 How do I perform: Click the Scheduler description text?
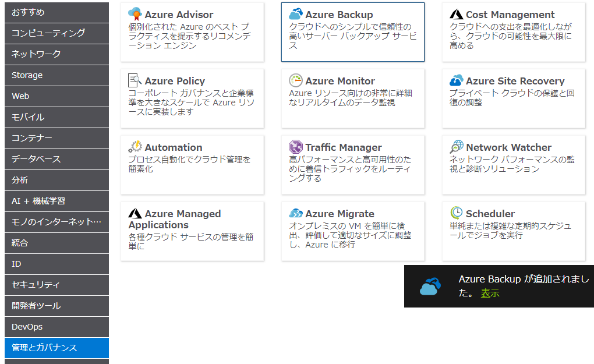(510, 230)
